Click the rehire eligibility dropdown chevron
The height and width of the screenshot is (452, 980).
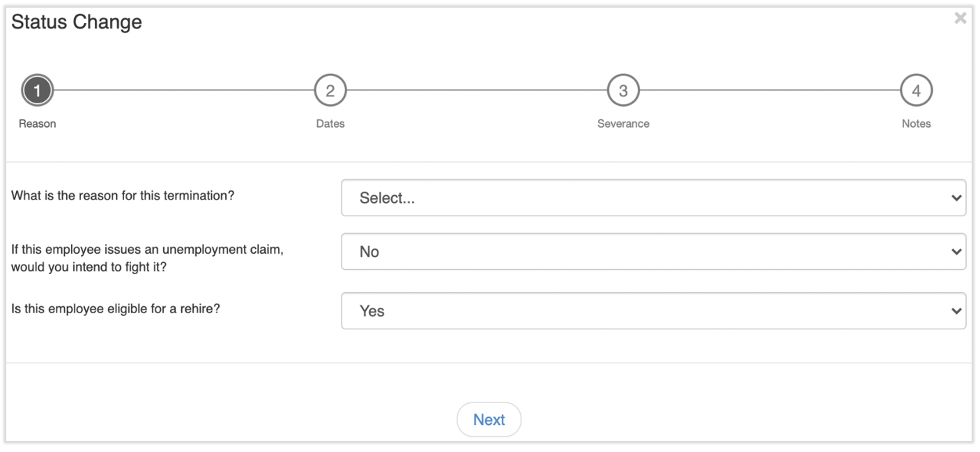[956, 311]
